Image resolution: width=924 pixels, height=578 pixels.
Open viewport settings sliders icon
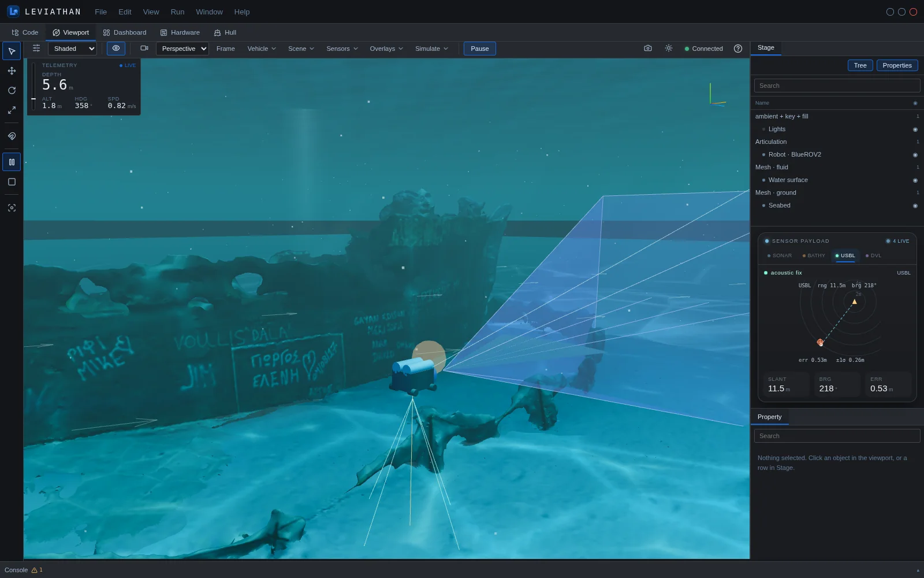[x=36, y=49]
